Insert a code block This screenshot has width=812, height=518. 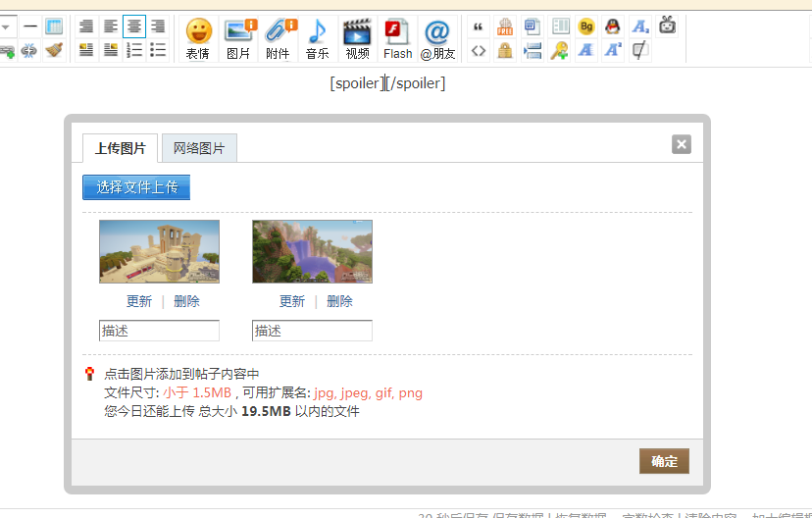click(479, 50)
